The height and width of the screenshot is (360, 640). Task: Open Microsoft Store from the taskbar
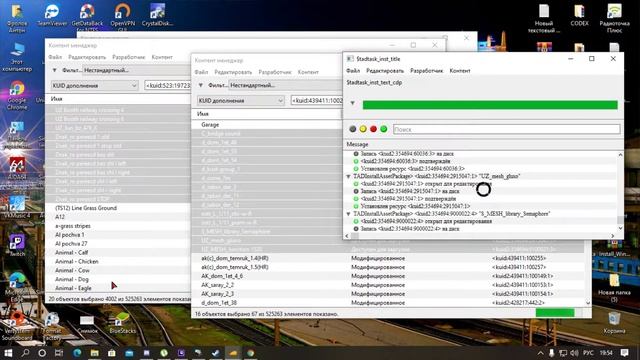tap(111, 353)
